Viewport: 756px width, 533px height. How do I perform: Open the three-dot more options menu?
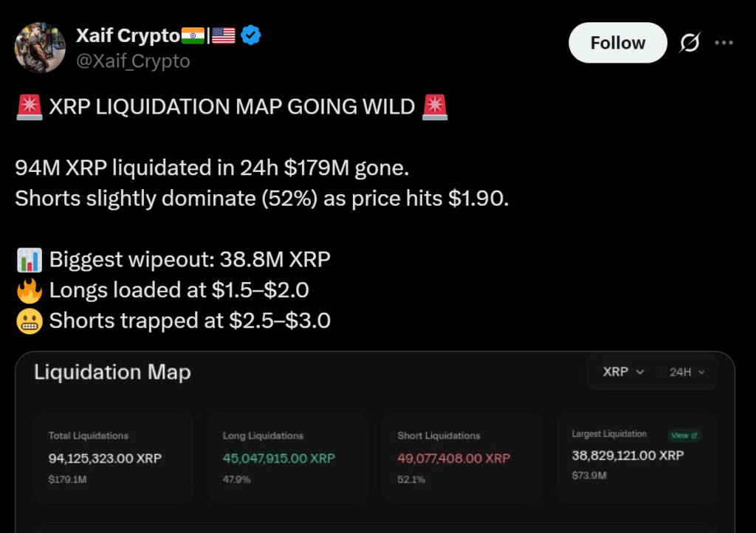tap(724, 43)
